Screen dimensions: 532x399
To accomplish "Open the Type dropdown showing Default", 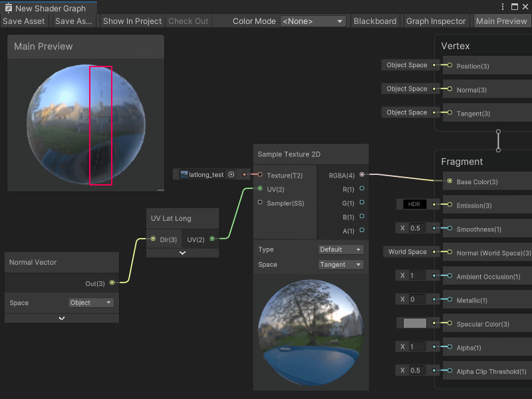I will tap(340, 249).
